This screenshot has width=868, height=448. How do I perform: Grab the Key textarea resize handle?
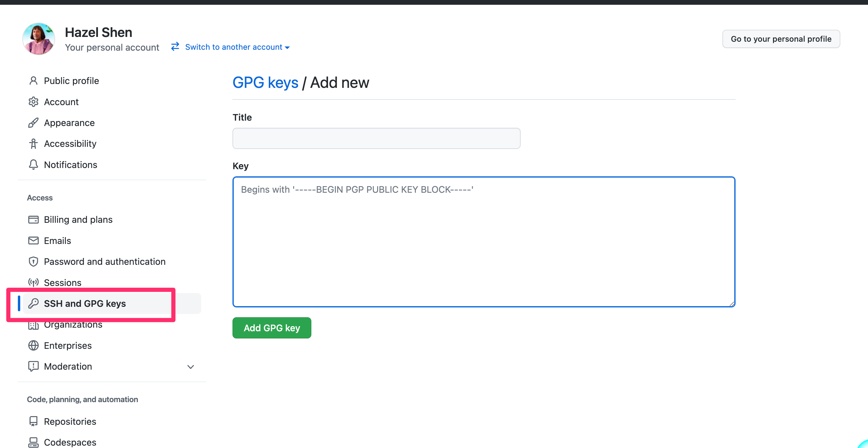point(732,304)
